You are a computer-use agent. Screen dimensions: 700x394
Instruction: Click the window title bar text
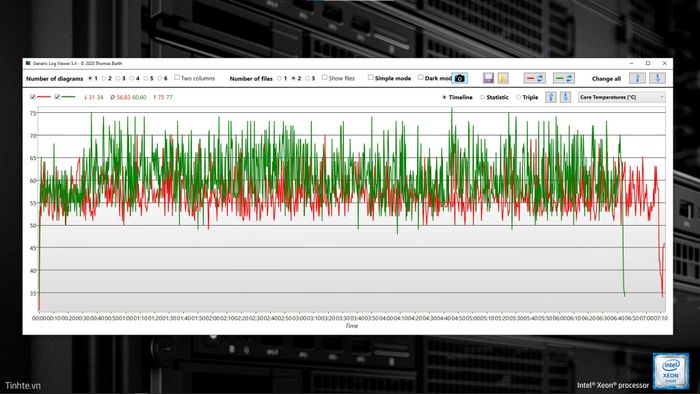pyautogui.click(x=78, y=63)
